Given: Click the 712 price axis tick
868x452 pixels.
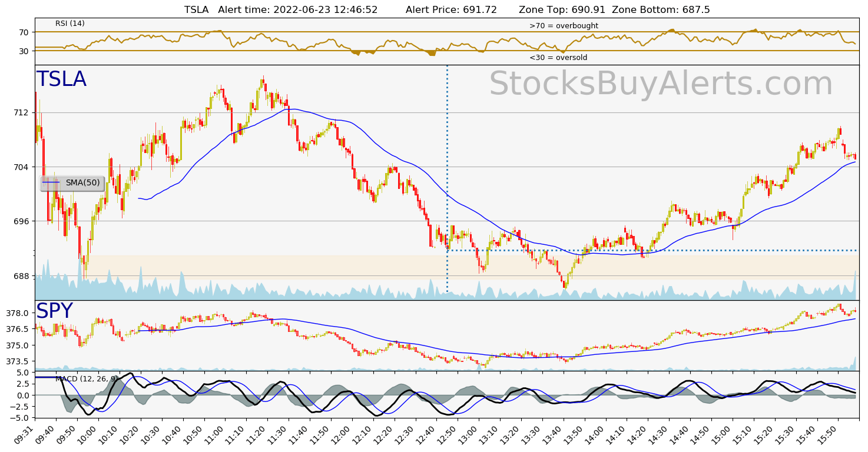Looking at the screenshot, I should [21, 112].
